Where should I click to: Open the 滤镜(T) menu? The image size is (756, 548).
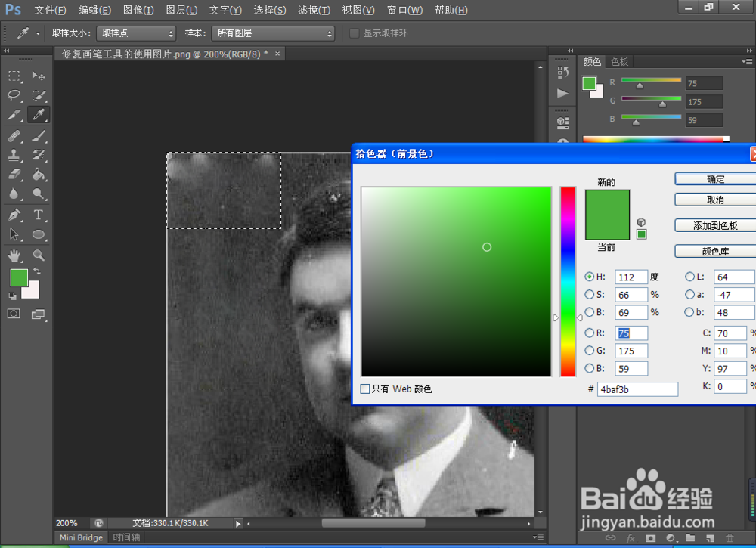click(x=314, y=10)
